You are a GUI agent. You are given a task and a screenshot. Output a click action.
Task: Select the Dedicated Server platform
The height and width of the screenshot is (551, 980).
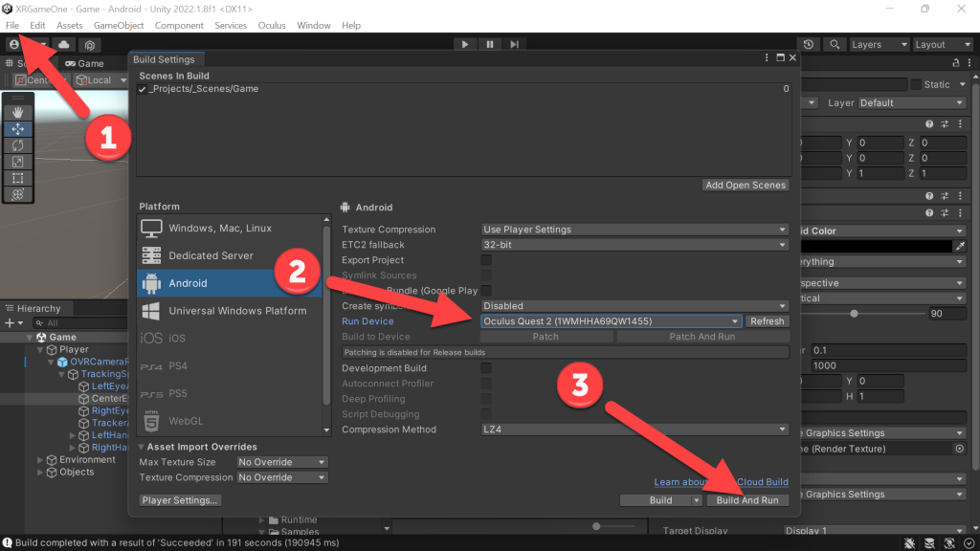pyautogui.click(x=229, y=255)
